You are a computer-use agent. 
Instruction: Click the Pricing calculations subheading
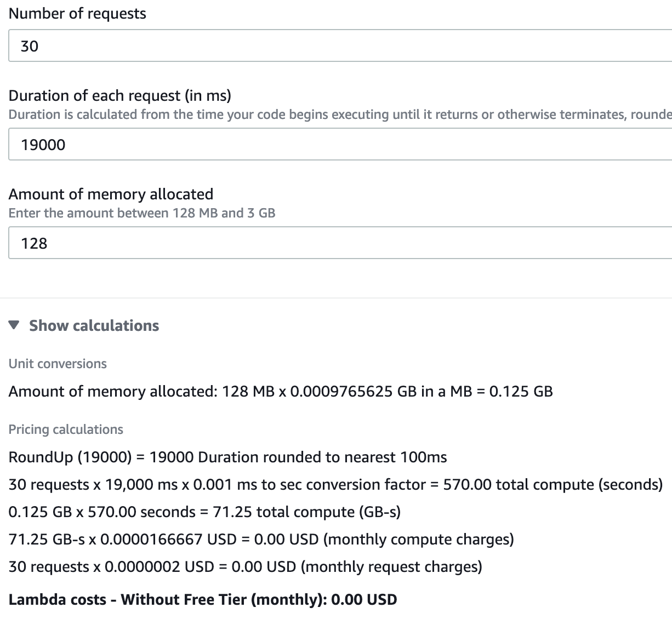click(x=66, y=429)
